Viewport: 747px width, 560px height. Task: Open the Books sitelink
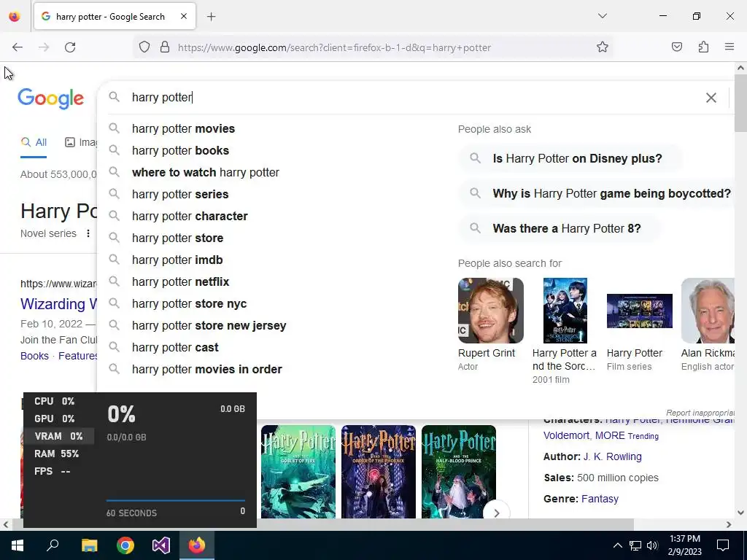tap(34, 356)
